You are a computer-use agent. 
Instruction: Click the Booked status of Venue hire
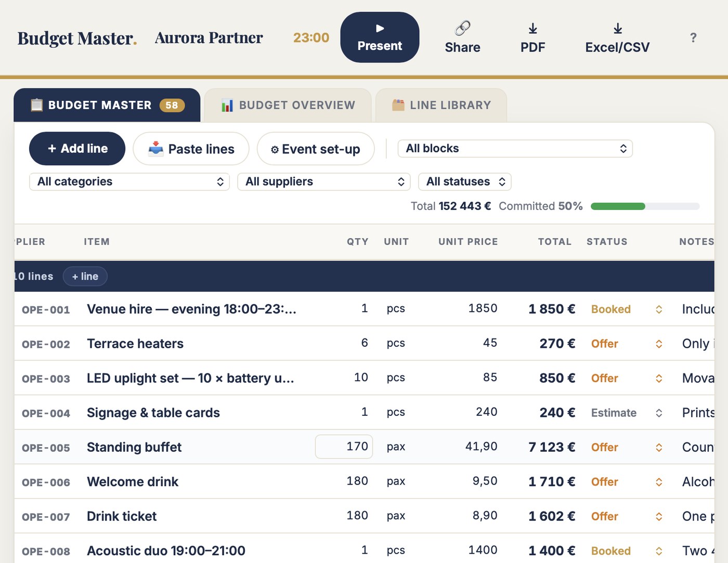pos(611,309)
